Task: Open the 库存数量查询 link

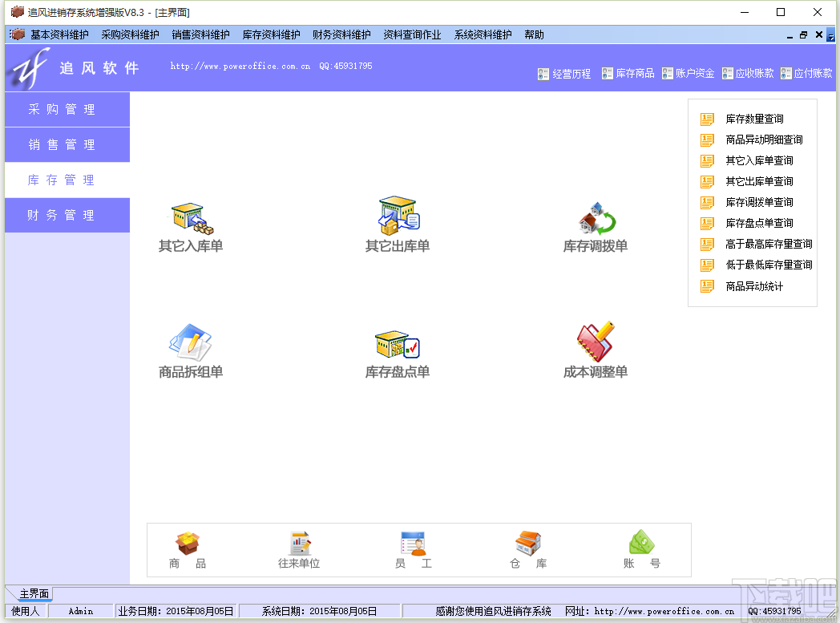Action: coord(754,119)
